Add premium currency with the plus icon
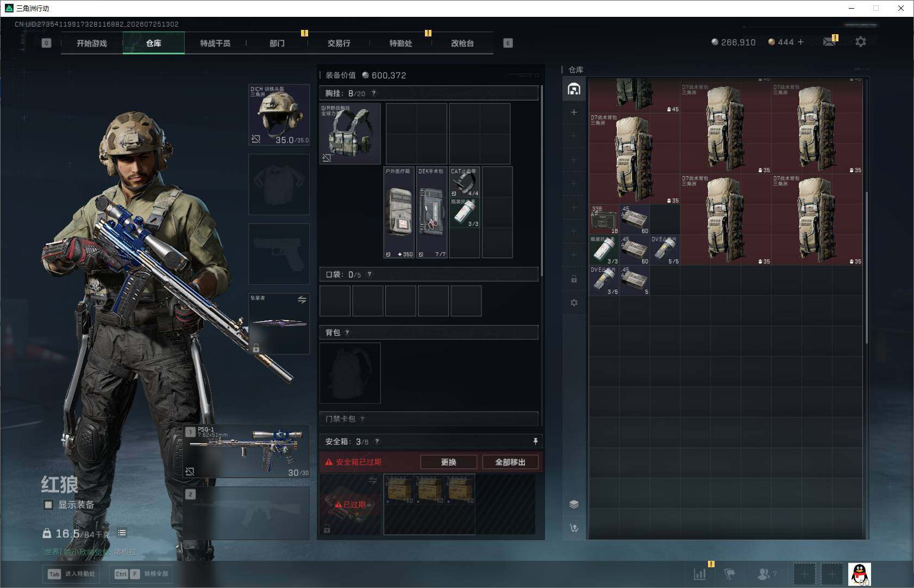 click(800, 42)
